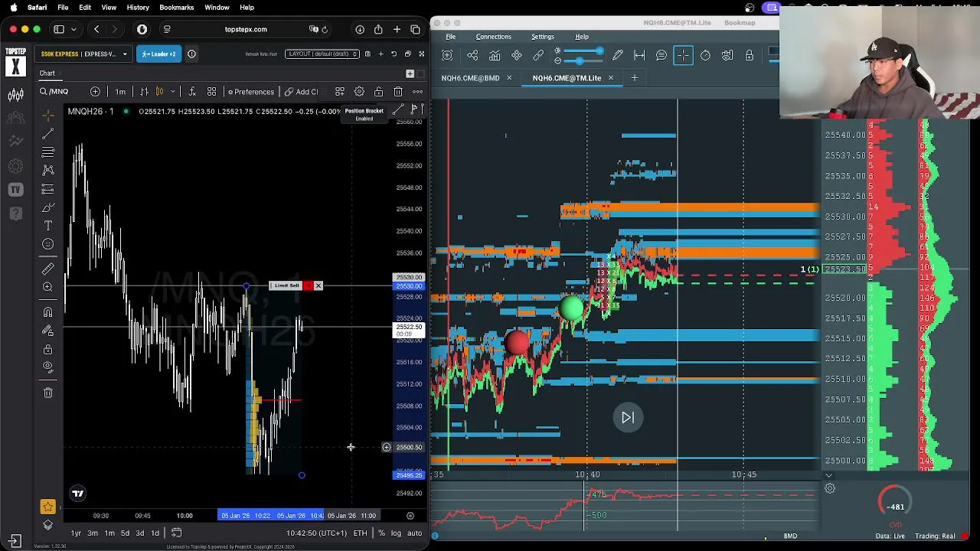Select the trend line drawing tool
This screenshot has width=980, height=551.
pyautogui.click(x=48, y=134)
